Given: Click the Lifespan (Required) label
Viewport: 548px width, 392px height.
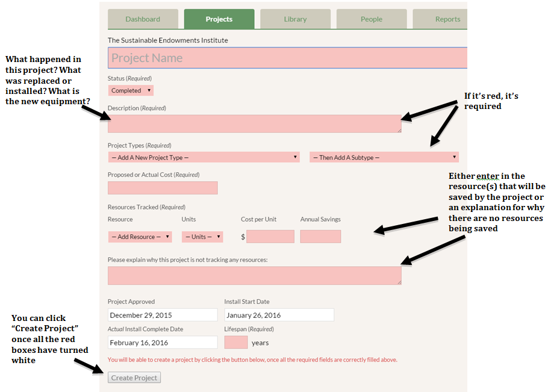Looking at the screenshot, I should 249,329.
